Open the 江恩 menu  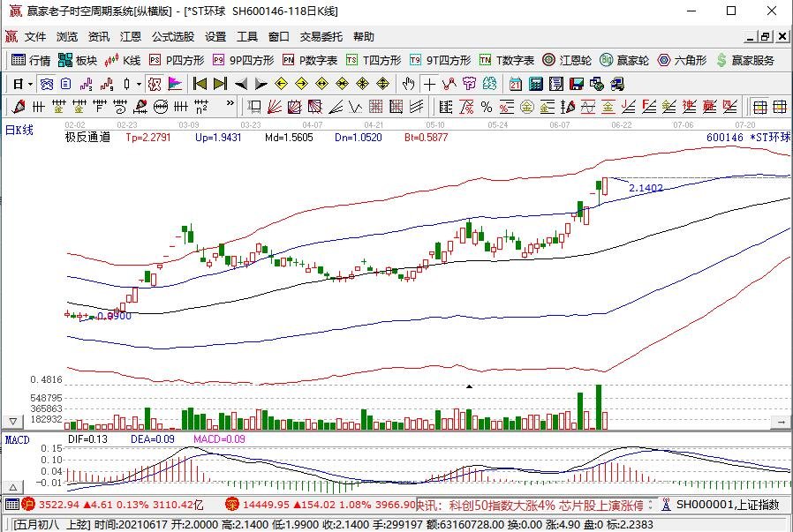[131, 37]
